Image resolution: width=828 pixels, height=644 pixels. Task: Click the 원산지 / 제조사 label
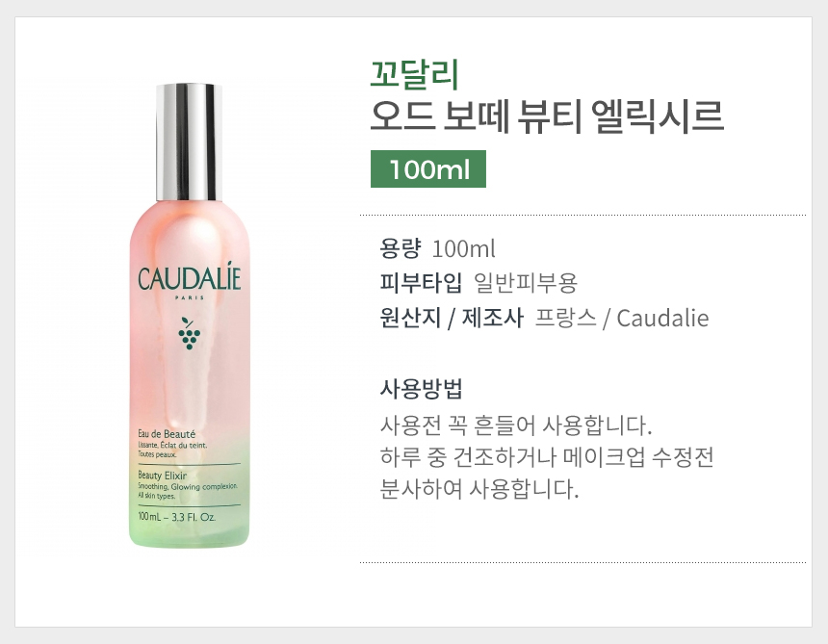(x=452, y=318)
